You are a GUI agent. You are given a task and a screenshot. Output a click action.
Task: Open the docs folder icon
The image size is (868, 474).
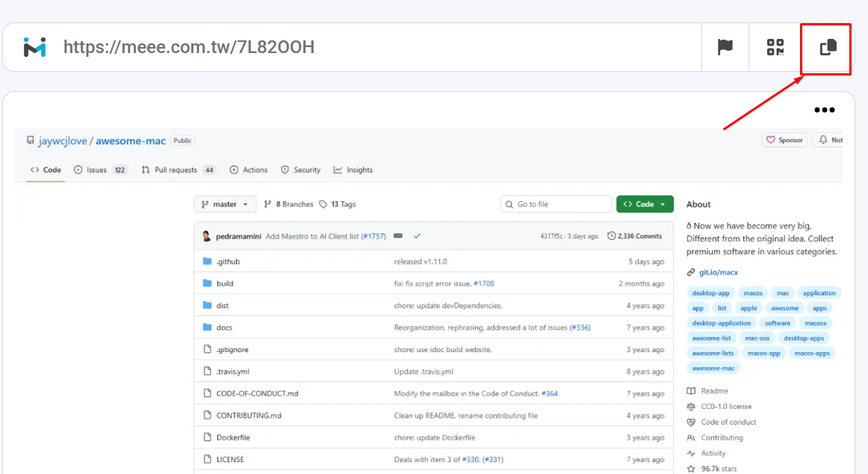[207, 327]
